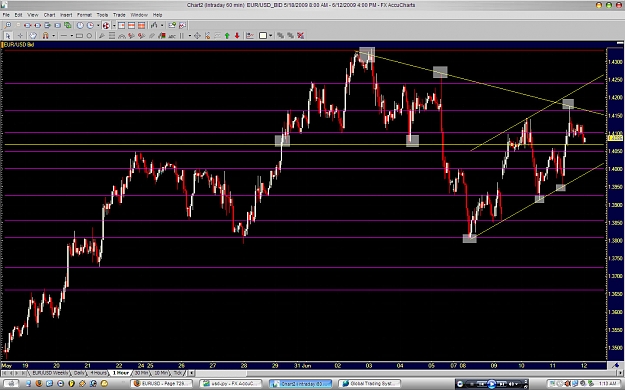
Task: Click the first clock icon in toolbar
Action: [80, 25]
